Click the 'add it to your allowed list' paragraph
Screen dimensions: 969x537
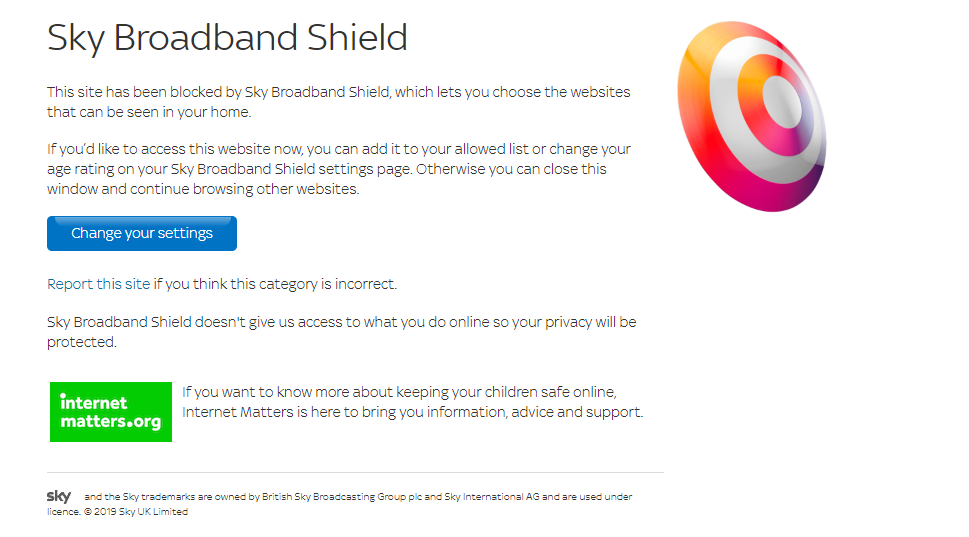point(339,169)
